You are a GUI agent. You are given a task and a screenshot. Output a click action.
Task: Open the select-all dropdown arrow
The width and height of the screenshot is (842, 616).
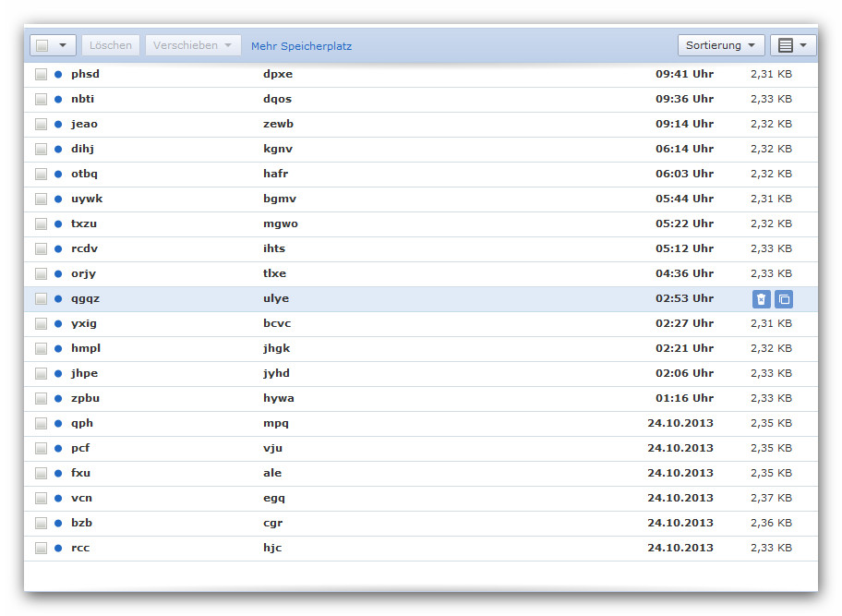63,45
